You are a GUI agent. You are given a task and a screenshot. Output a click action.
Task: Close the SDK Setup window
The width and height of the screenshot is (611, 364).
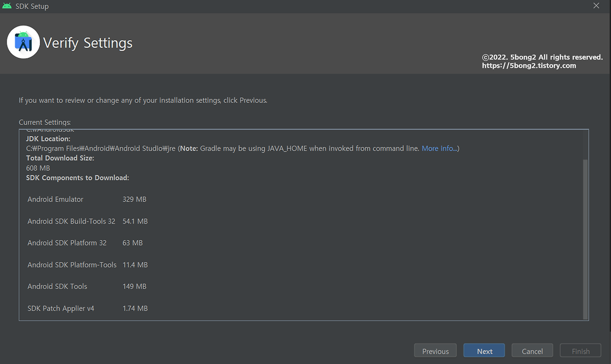(x=596, y=6)
